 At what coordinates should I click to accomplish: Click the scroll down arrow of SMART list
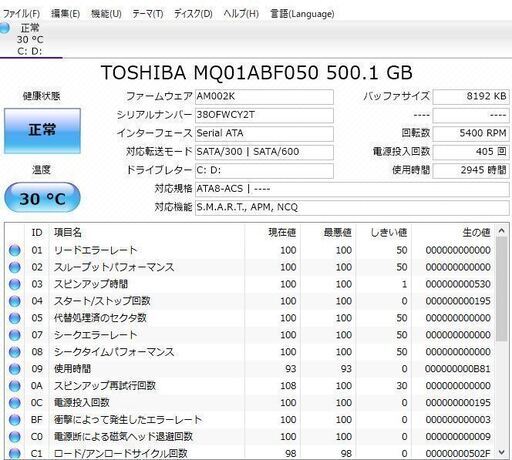[x=501, y=453]
